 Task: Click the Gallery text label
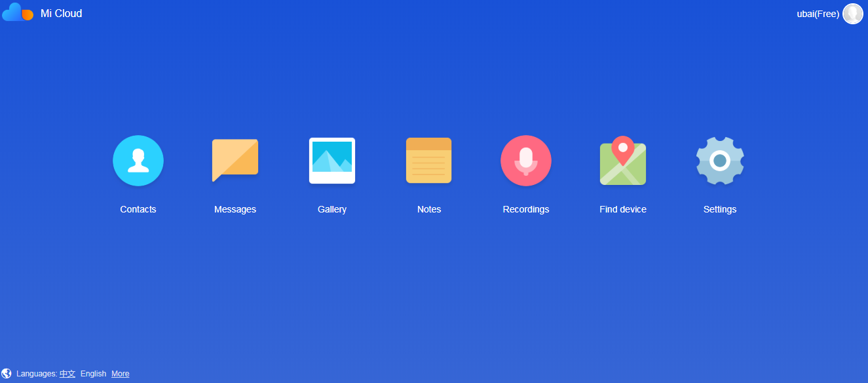click(332, 209)
